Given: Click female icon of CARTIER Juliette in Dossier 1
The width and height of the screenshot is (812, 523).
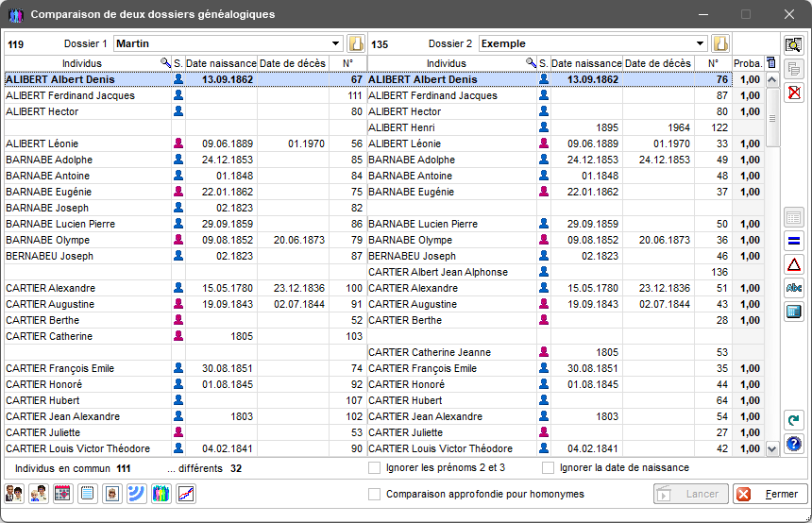Looking at the screenshot, I should point(178,431).
